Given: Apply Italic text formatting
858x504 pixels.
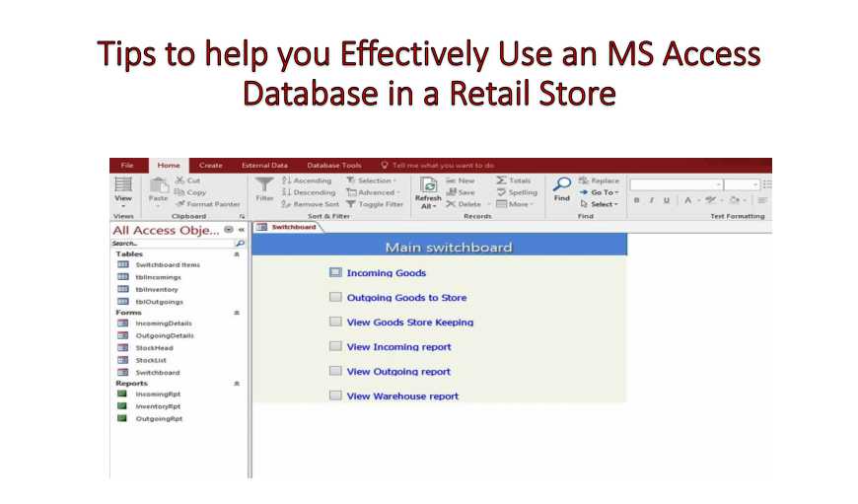Looking at the screenshot, I should pyautogui.click(x=652, y=201).
